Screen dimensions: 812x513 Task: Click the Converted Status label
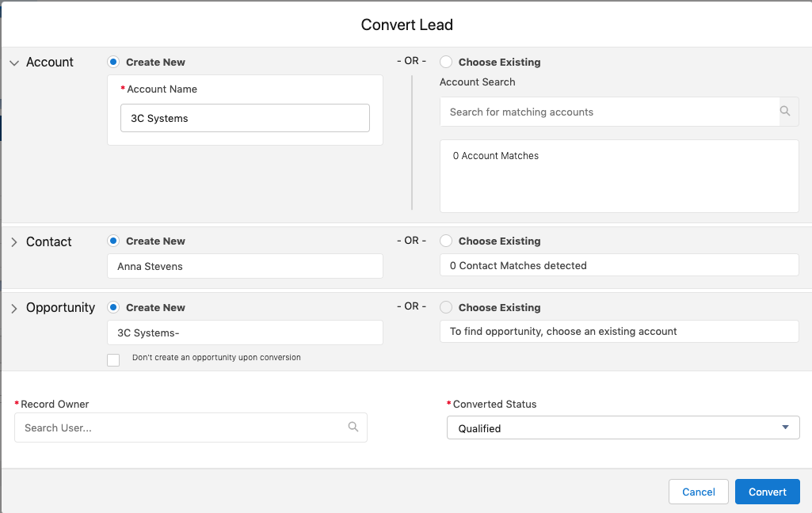coord(494,405)
